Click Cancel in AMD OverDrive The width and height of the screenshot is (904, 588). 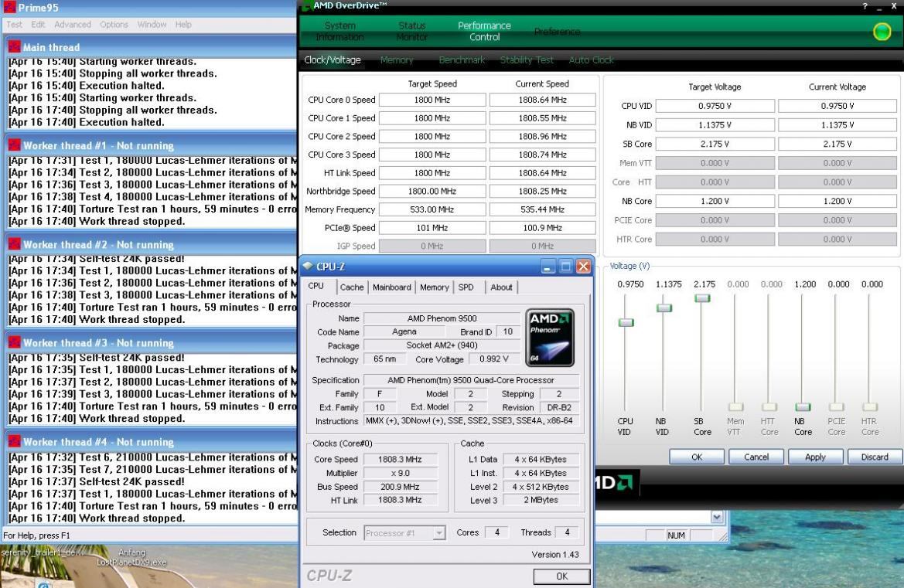pyautogui.click(x=756, y=457)
